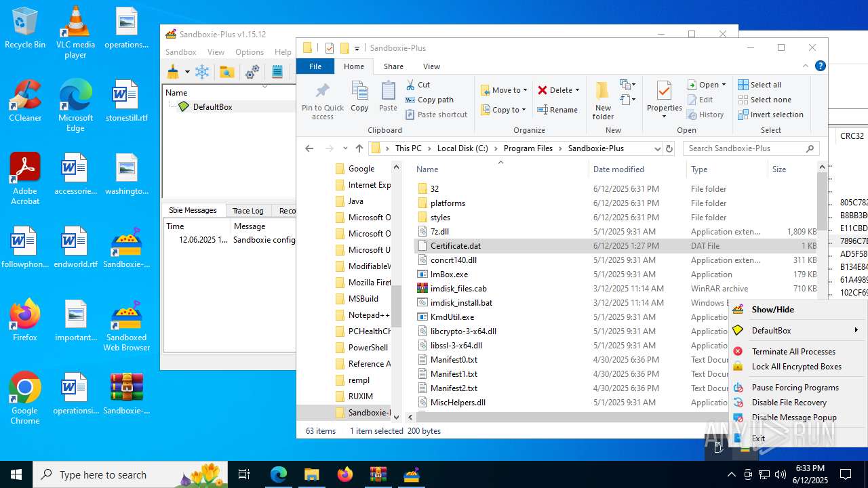Click the folder-search icon in Sandboxie-Plus toolbar
Screen dimensions: 868x488
click(x=226, y=72)
